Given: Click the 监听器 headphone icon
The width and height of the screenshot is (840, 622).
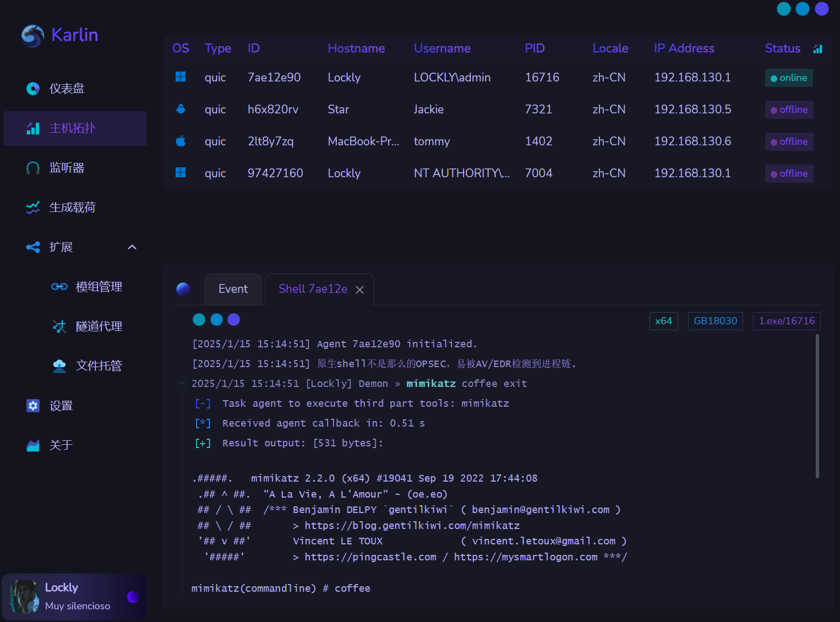Looking at the screenshot, I should click(x=33, y=168).
